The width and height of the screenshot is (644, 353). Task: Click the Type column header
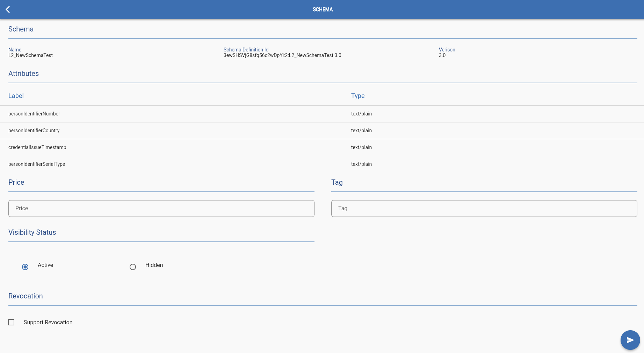(x=358, y=96)
